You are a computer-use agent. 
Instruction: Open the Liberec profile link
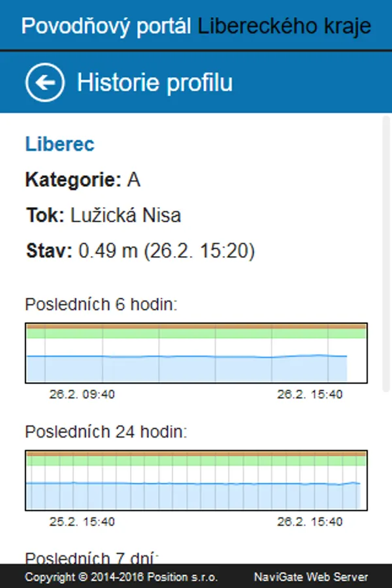tap(59, 144)
